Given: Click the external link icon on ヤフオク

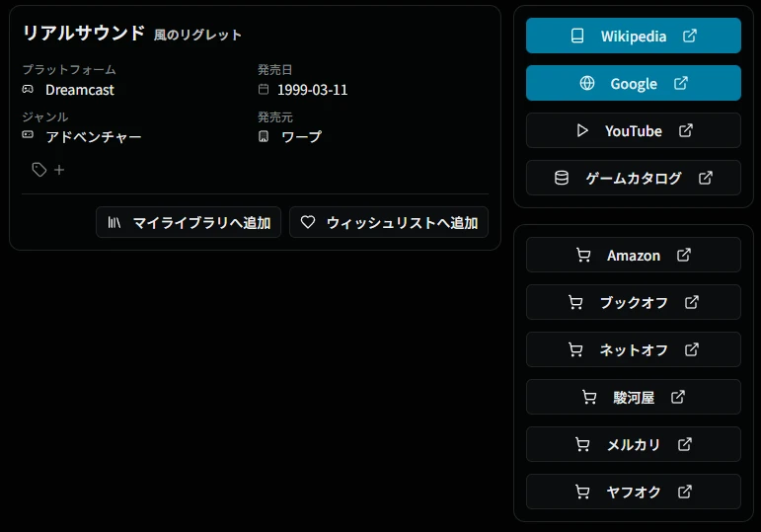Looking at the screenshot, I should click(685, 492).
